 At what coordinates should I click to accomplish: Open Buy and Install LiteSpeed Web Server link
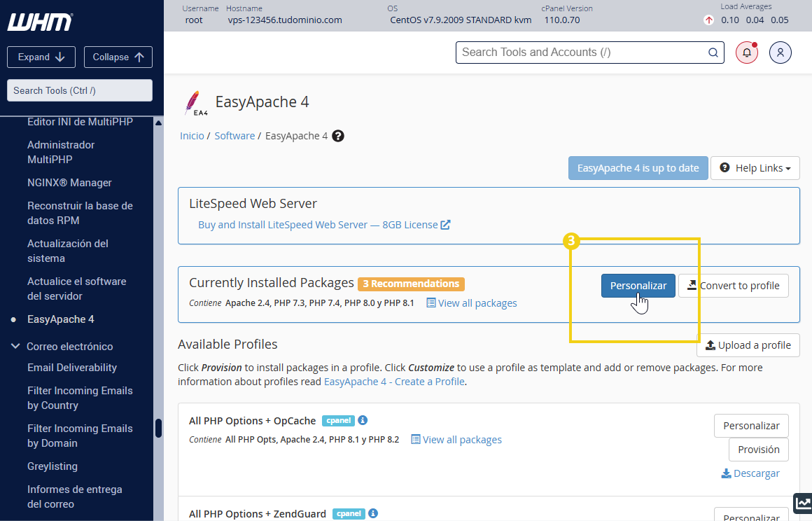[324, 225]
